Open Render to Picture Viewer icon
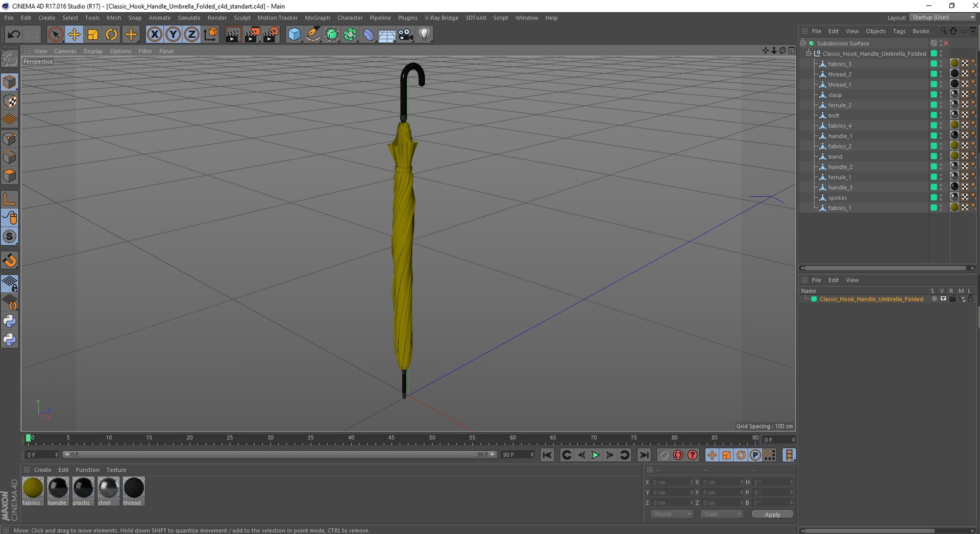980x534 pixels. 252,34
